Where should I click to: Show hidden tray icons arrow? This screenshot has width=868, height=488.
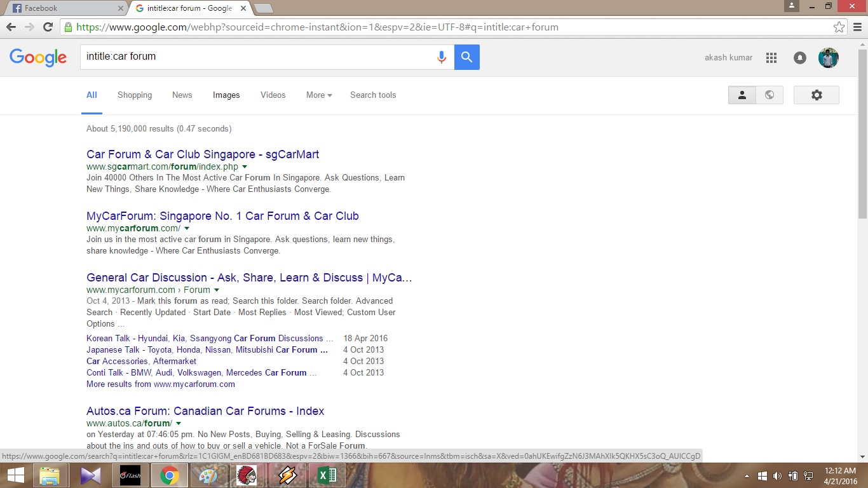747,475
